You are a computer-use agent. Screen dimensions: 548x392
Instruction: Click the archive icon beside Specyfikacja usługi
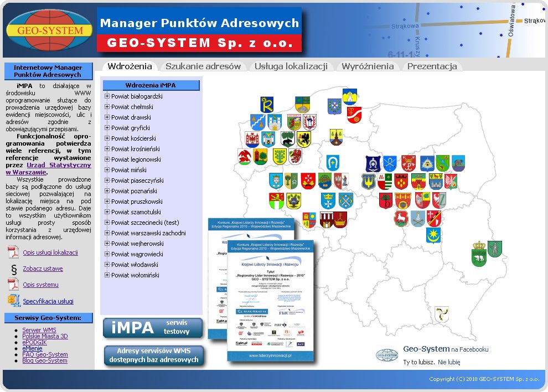tap(14, 301)
